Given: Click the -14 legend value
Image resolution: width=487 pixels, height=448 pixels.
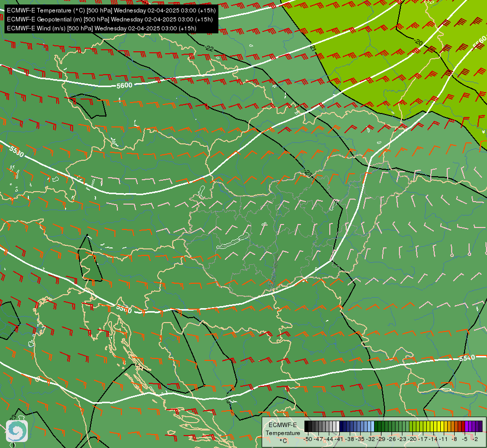Looking at the screenshot, I should 433,439.
